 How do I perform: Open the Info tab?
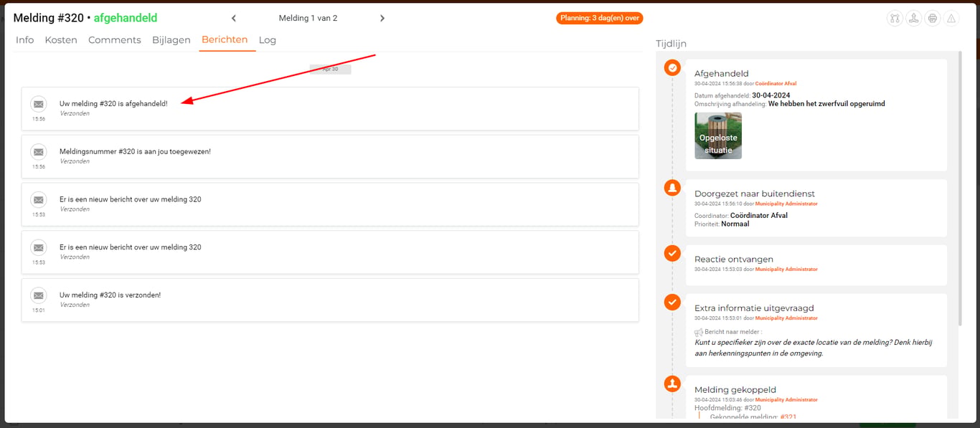click(x=24, y=40)
